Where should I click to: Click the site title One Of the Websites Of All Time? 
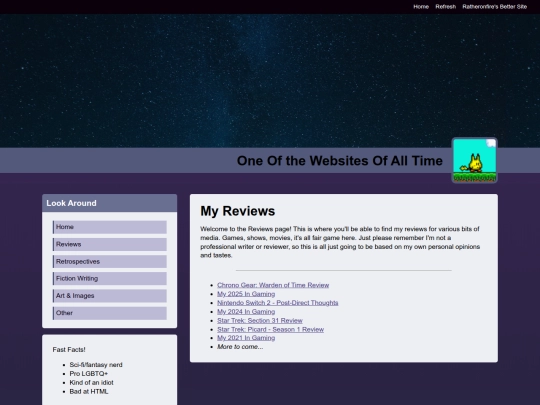point(340,161)
